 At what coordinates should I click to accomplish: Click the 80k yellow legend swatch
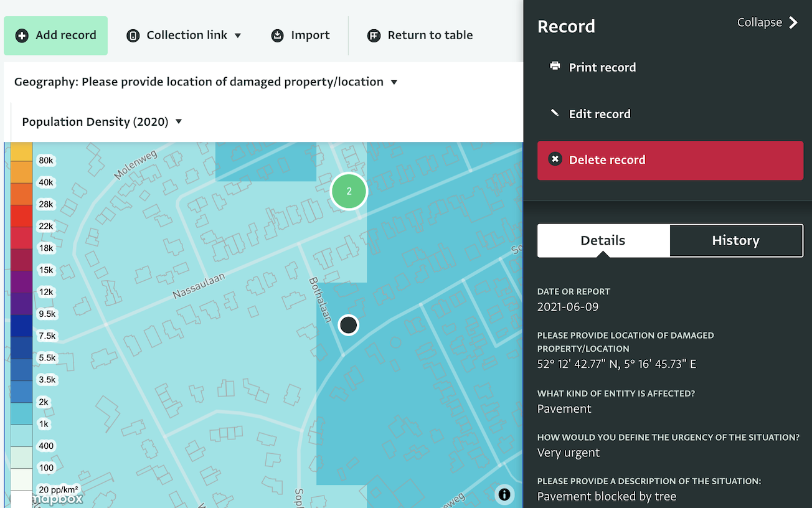click(21, 151)
